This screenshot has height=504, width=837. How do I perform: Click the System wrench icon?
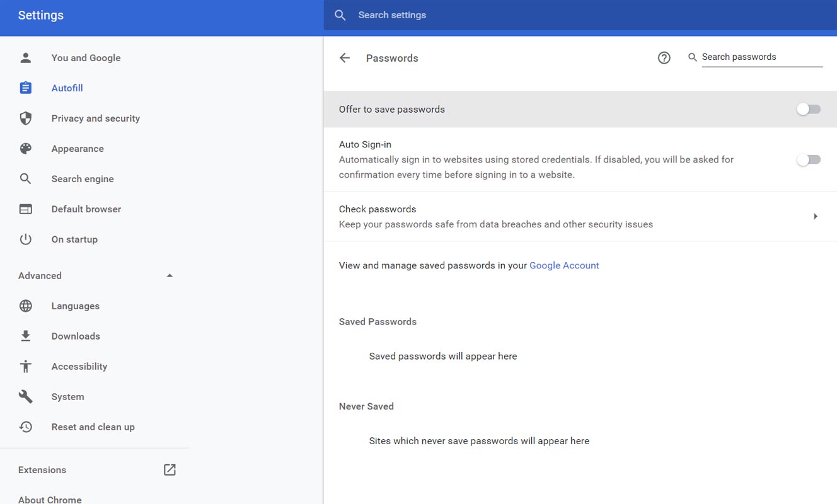pyautogui.click(x=25, y=397)
